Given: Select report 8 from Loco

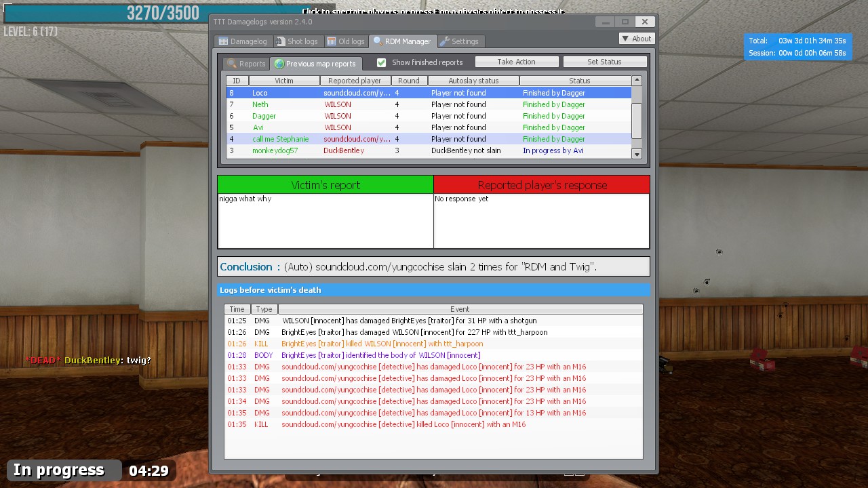Looking at the screenshot, I should [429, 93].
